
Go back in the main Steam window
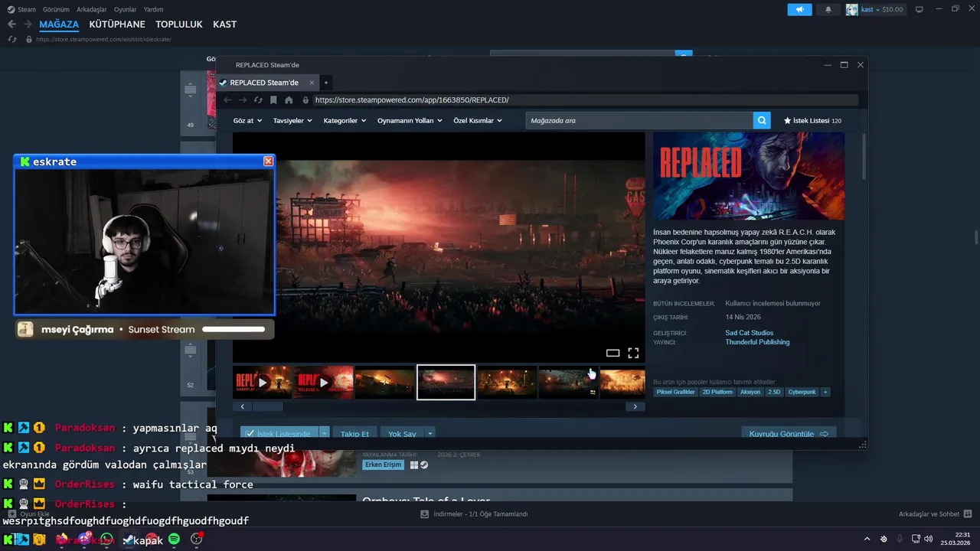point(11,24)
